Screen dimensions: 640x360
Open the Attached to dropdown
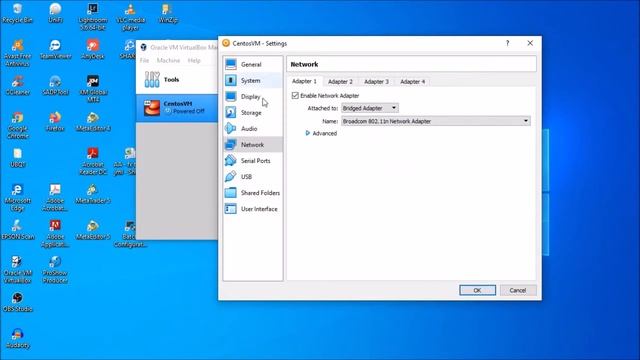click(x=370, y=108)
